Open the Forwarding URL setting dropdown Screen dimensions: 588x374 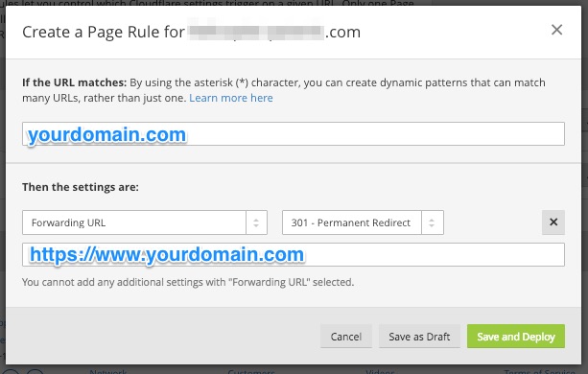coord(145,222)
